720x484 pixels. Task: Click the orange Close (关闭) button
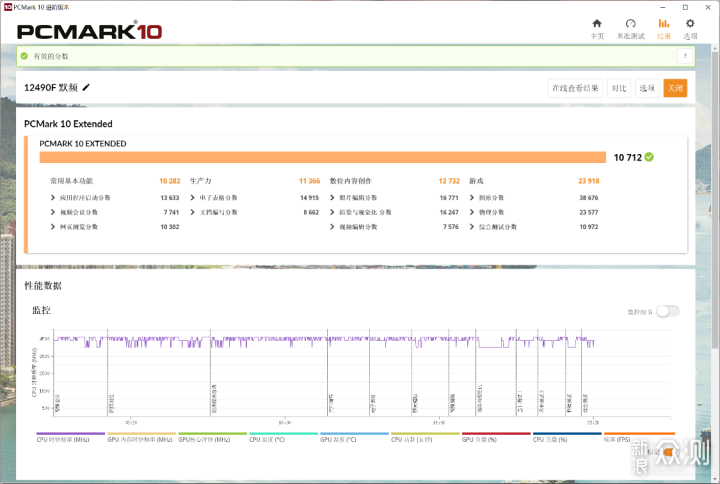pyautogui.click(x=675, y=88)
